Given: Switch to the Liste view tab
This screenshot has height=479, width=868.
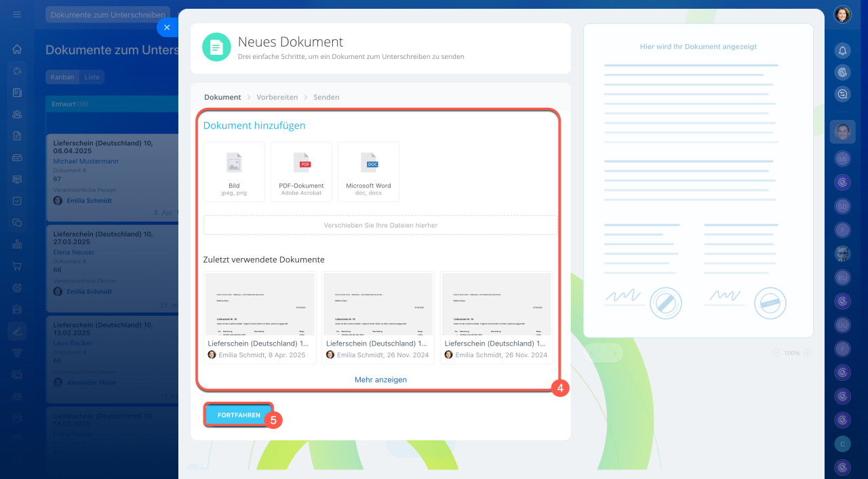Looking at the screenshot, I should [x=92, y=77].
